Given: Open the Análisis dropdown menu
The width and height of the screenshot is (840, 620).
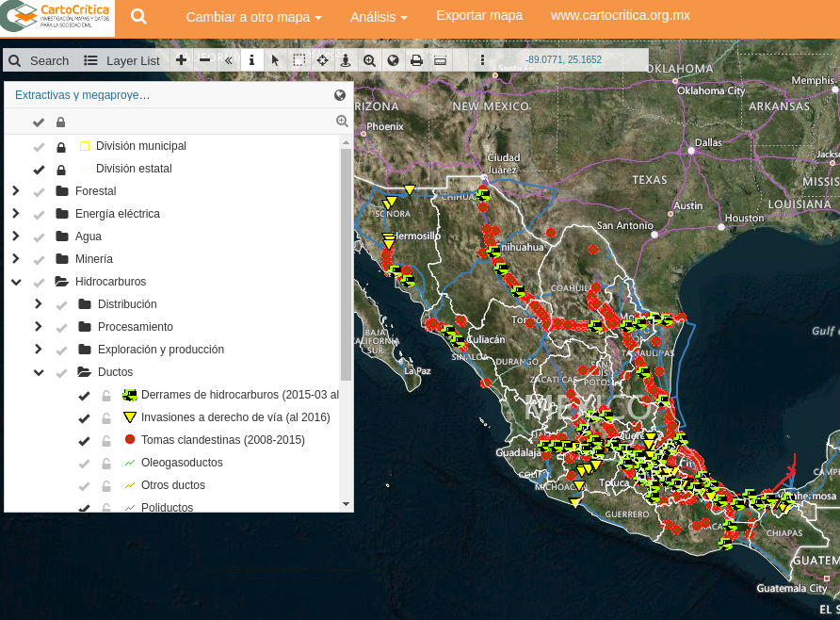Looking at the screenshot, I should (379, 18).
